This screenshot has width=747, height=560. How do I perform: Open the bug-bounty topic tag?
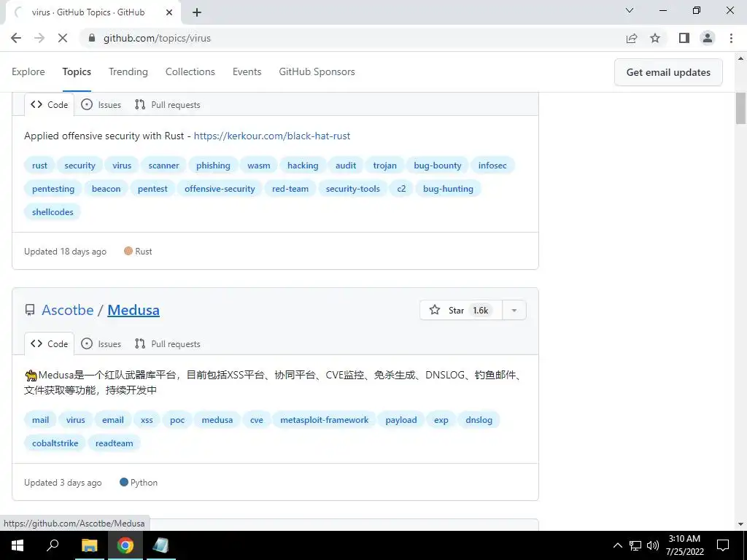coord(438,166)
